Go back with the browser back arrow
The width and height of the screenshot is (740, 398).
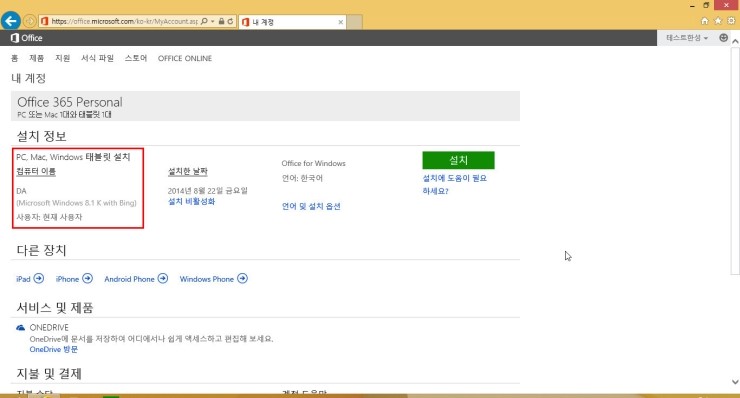[x=10, y=21]
